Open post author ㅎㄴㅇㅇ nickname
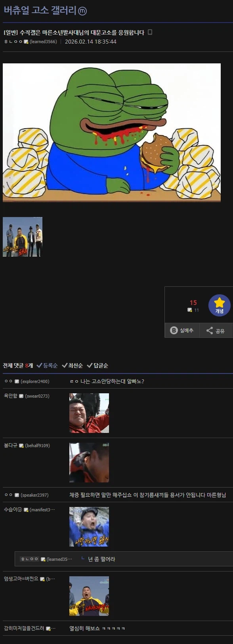Screen dimensions: 233x644 tap(13, 42)
